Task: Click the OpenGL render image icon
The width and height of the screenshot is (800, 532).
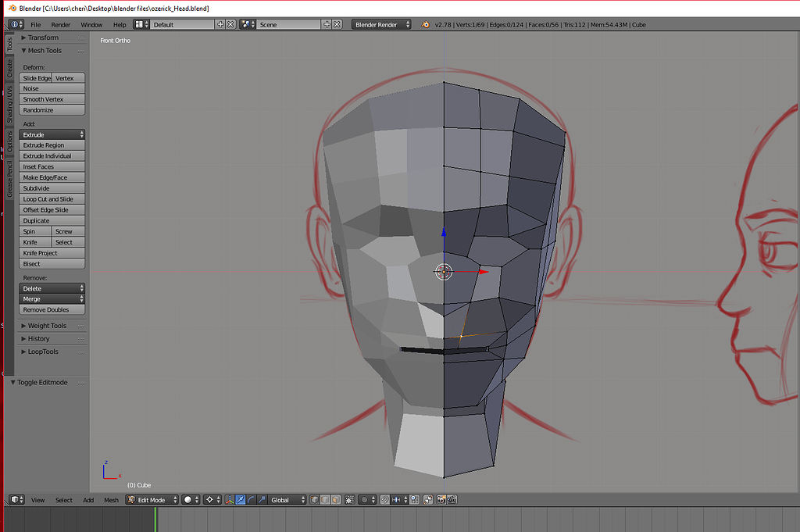Action: pos(441,500)
